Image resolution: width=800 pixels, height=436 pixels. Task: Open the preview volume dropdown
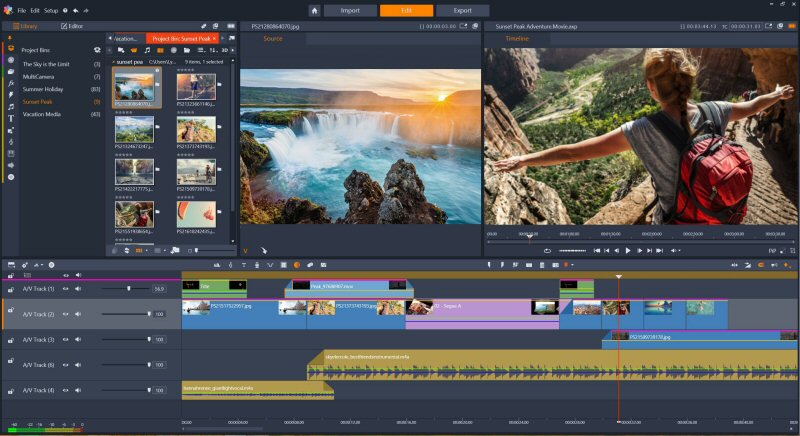[x=677, y=250]
